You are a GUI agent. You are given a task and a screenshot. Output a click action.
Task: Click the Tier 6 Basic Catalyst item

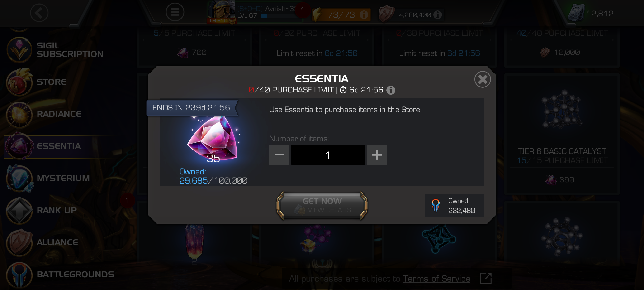(x=562, y=134)
